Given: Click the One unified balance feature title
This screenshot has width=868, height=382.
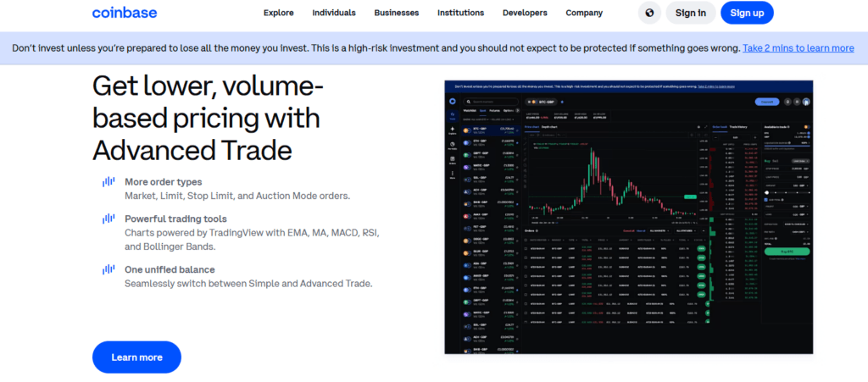Looking at the screenshot, I should tap(170, 269).
